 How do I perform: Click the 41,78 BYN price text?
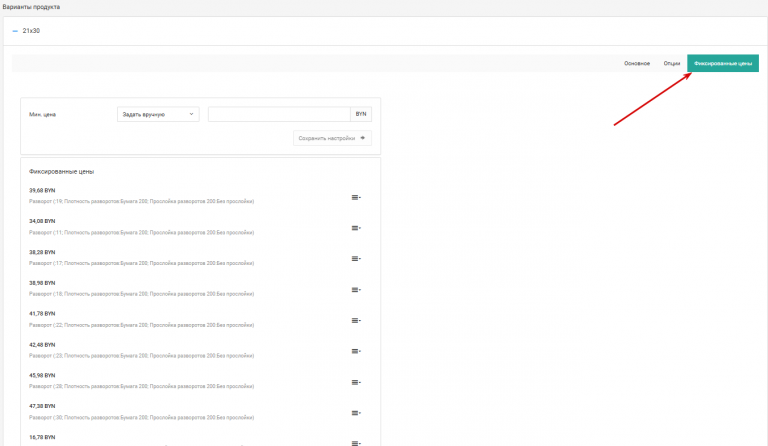pyautogui.click(x=42, y=314)
